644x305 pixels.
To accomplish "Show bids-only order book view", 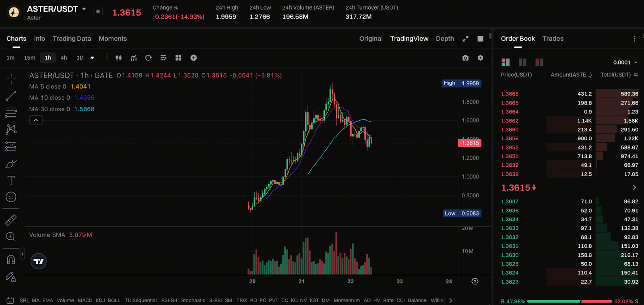I will [x=522, y=62].
